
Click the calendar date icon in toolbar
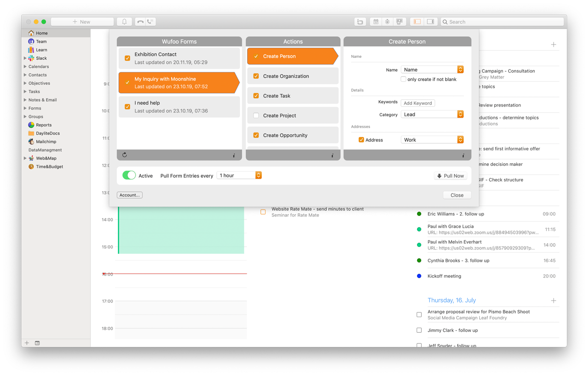coord(376,22)
